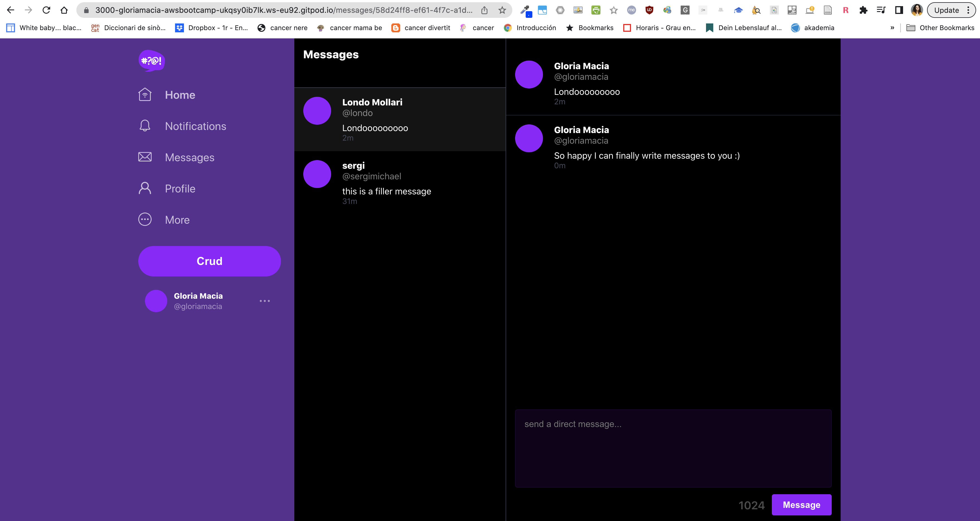Select the Notifications bell icon
The image size is (980, 521).
coord(145,126)
